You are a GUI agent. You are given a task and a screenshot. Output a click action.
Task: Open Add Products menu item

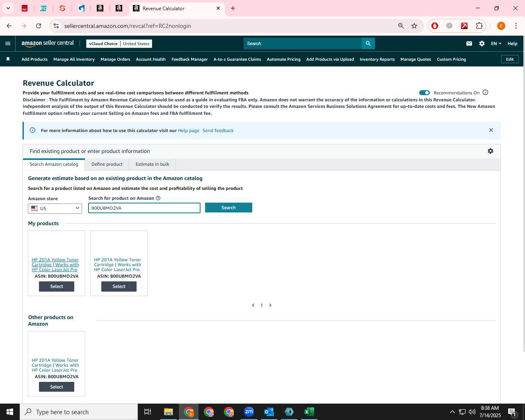tap(34, 59)
